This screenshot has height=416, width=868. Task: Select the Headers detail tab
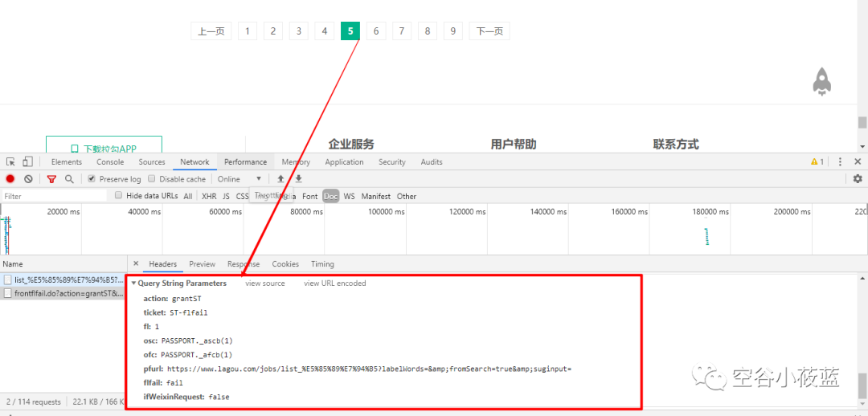(x=162, y=264)
